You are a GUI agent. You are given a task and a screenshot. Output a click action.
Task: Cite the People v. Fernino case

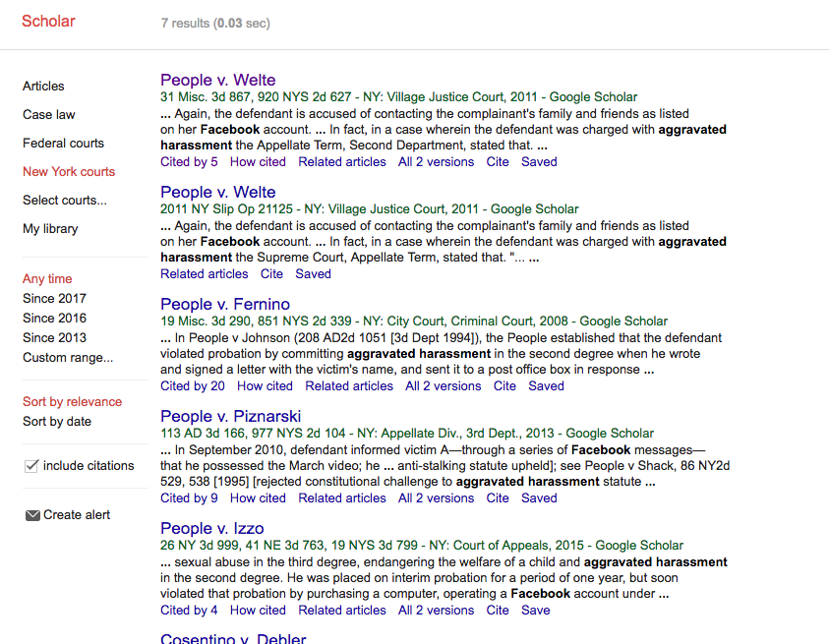click(504, 385)
